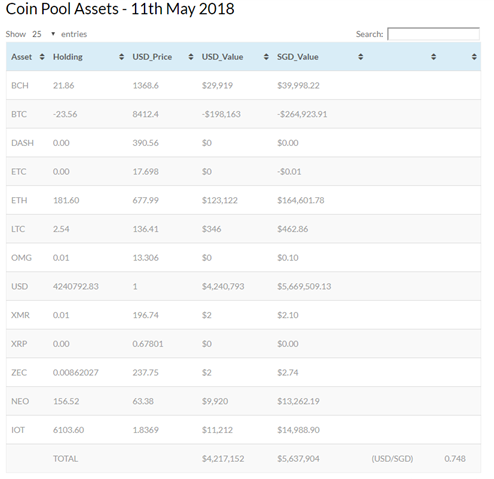Click total SGD value $5,637,904
This screenshot has width=494, height=479.
(298, 459)
